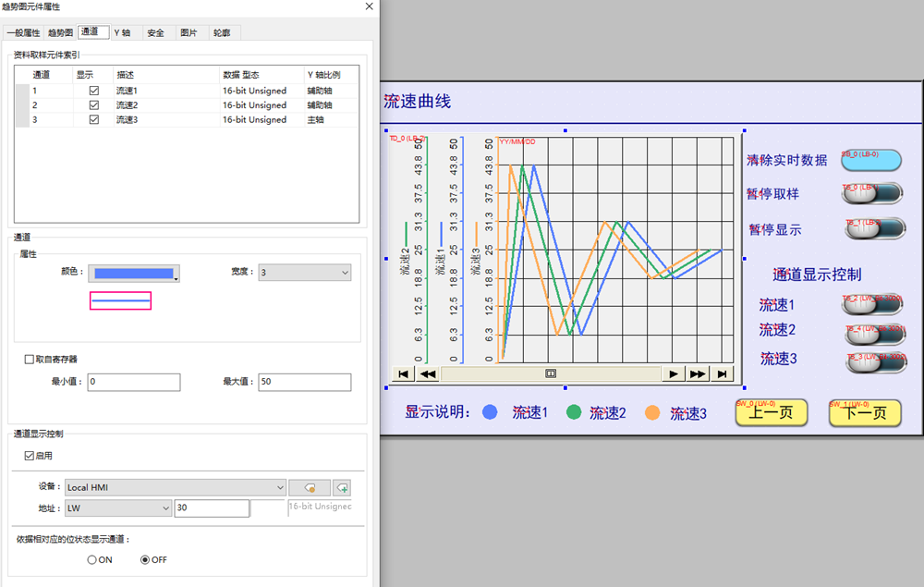Jump to trend chart end

coord(723,373)
